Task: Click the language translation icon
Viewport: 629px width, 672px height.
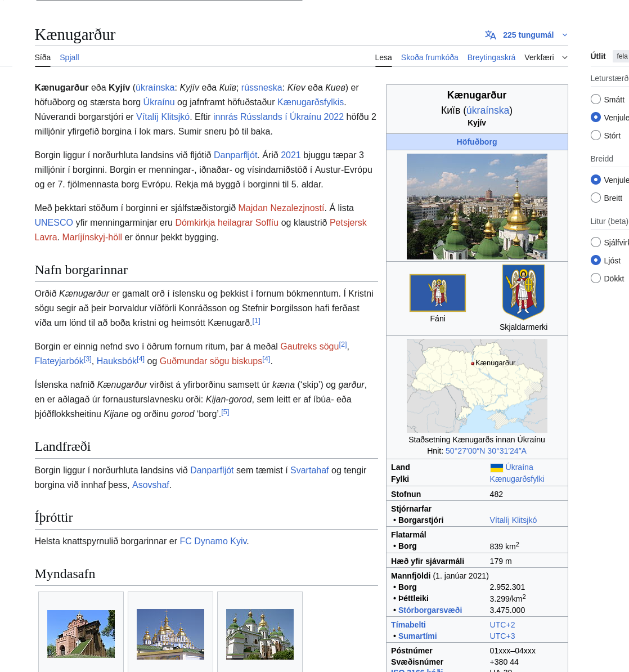Action: (490, 35)
